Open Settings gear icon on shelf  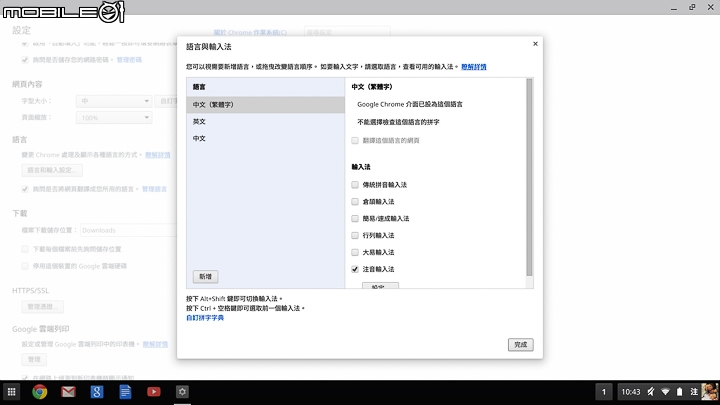182,392
